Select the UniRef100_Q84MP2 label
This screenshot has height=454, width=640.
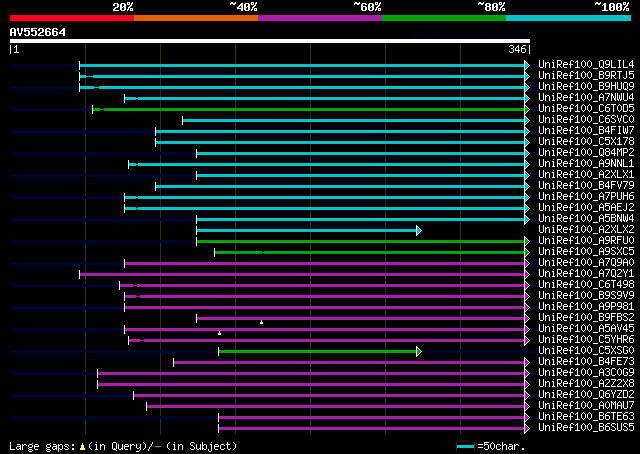point(586,153)
